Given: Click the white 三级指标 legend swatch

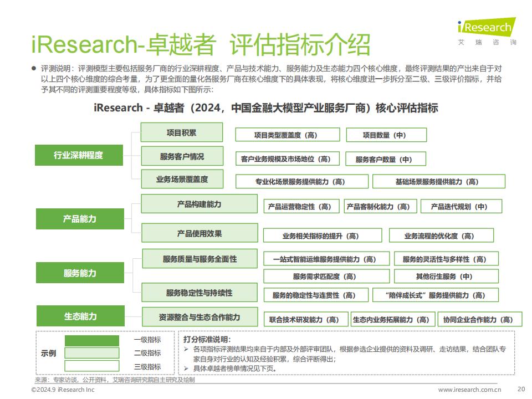Looking at the screenshot, I should tap(92, 366).
